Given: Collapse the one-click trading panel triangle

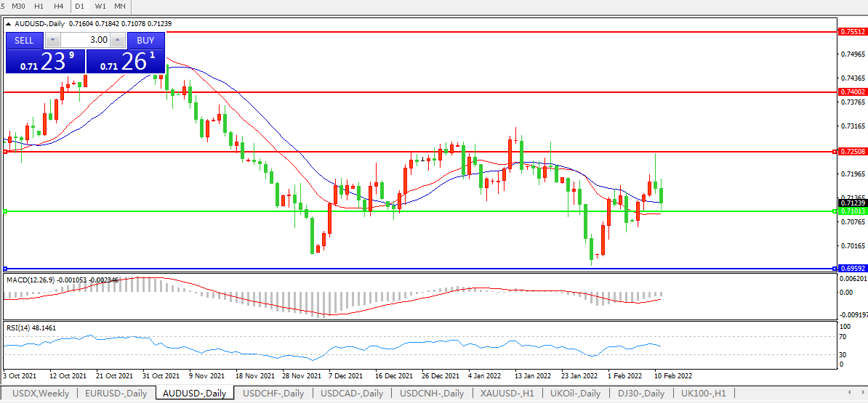Looking at the screenshot, I should (8, 24).
